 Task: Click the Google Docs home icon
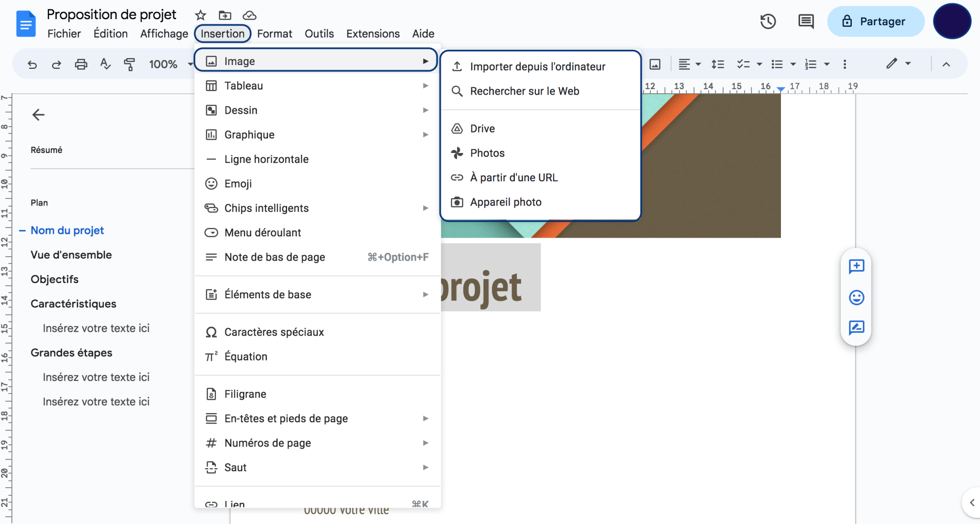point(26,23)
